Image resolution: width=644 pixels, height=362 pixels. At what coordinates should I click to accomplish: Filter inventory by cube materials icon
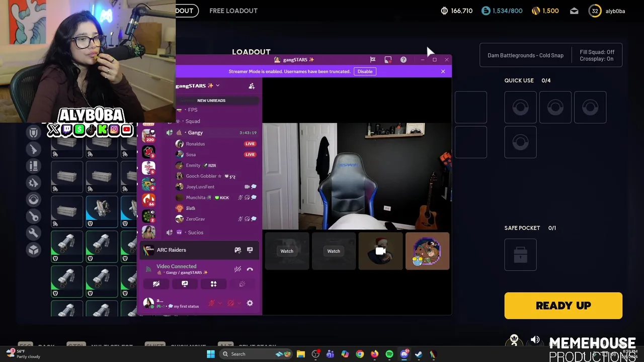point(33,250)
